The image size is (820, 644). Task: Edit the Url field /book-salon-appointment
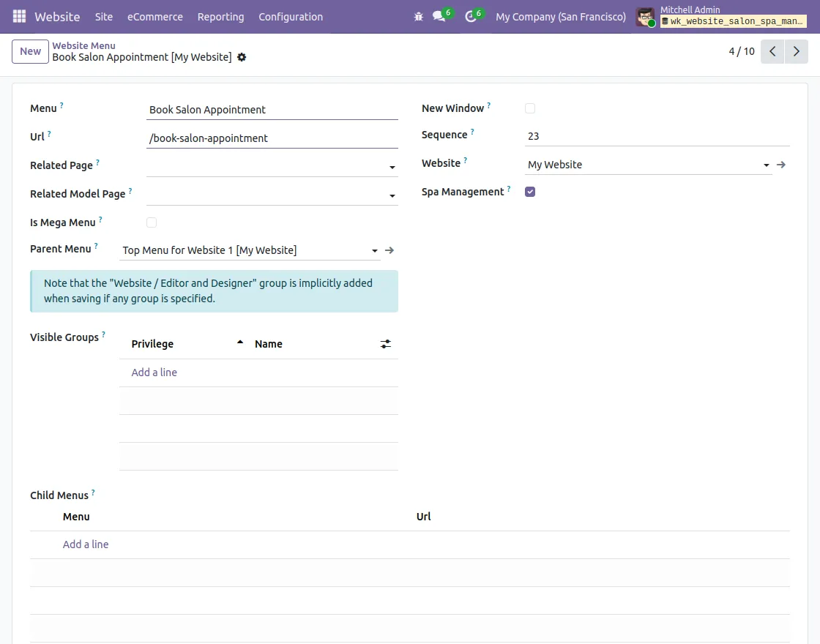272,138
